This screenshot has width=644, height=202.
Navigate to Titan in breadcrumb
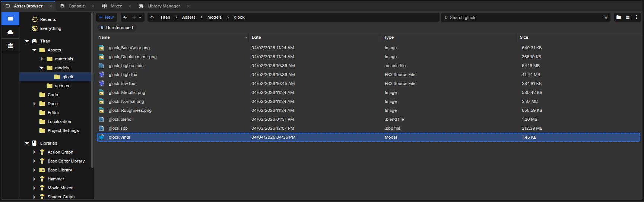pyautogui.click(x=165, y=17)
